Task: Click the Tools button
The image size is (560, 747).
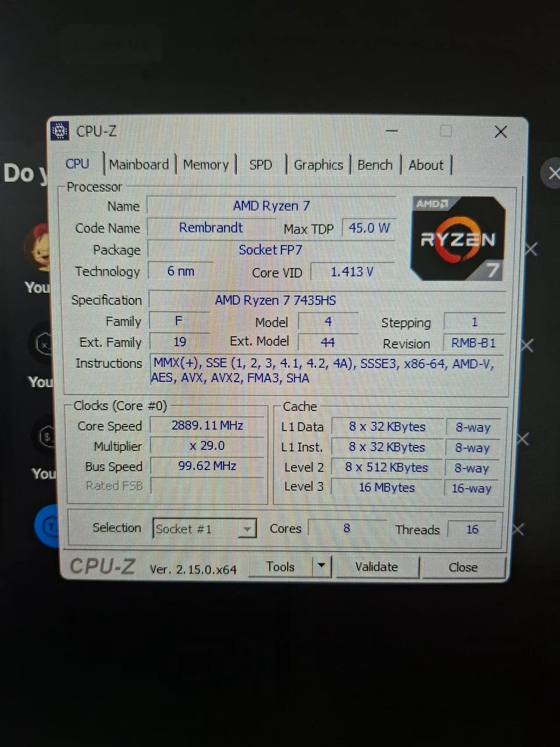Action: pos(281,567)
